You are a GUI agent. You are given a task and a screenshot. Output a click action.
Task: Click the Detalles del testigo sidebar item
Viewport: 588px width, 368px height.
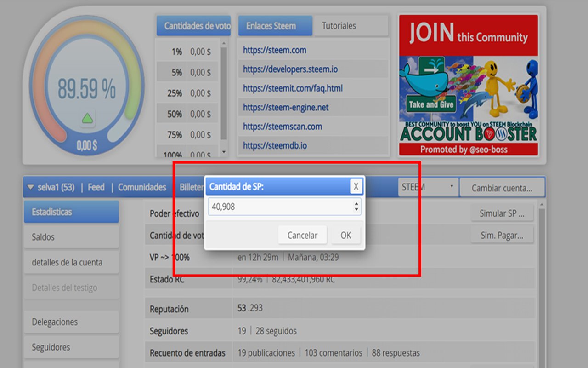(71, 288)
